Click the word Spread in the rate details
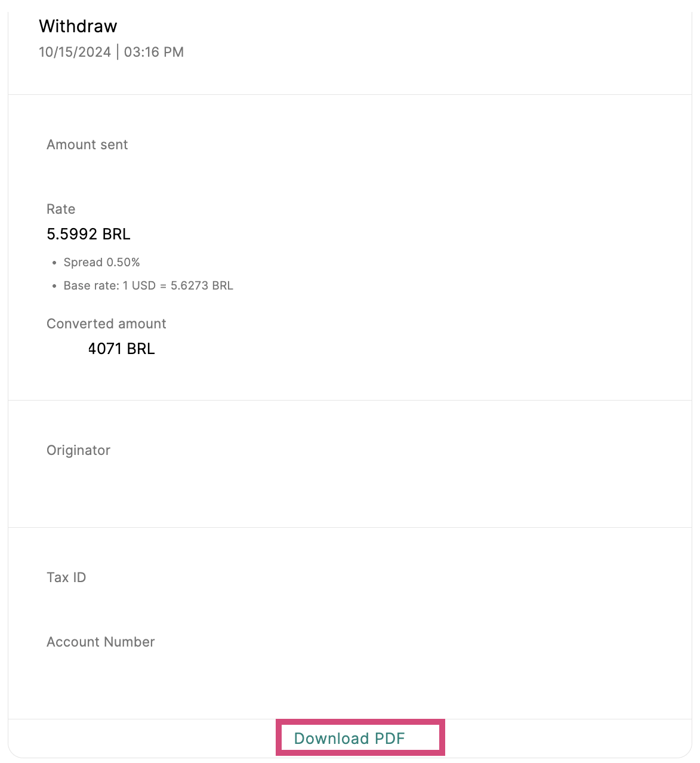Viewport: 700px width, 763px height. [x=83, y=262]
